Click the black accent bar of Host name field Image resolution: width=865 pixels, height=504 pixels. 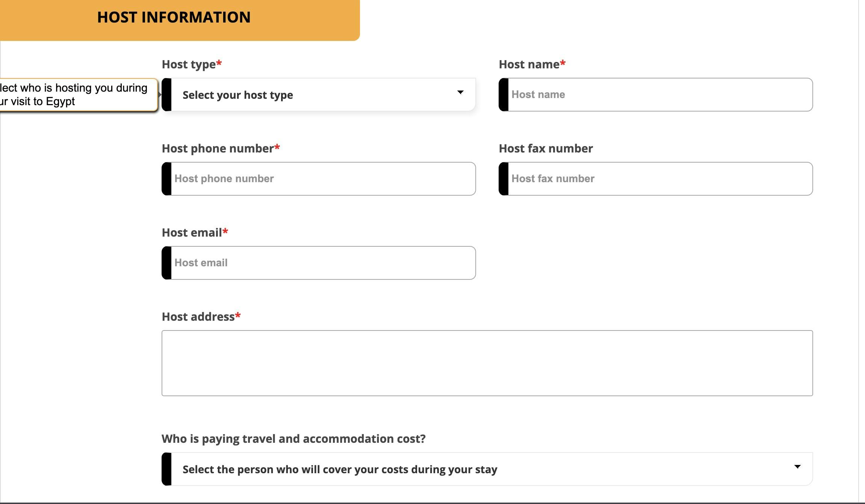504,95
